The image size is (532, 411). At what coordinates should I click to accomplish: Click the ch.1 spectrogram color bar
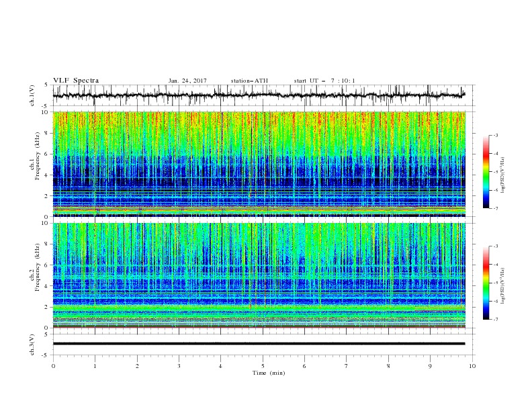(x=486, y=171)
